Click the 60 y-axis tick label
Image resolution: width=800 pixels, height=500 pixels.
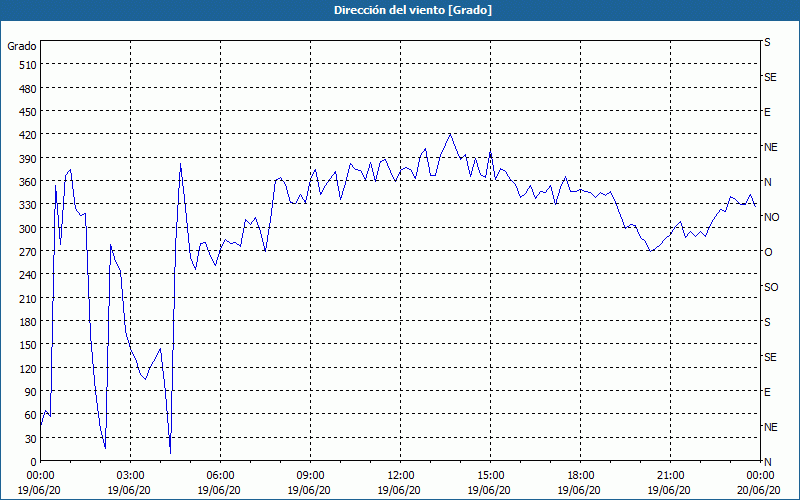(31, 415)
